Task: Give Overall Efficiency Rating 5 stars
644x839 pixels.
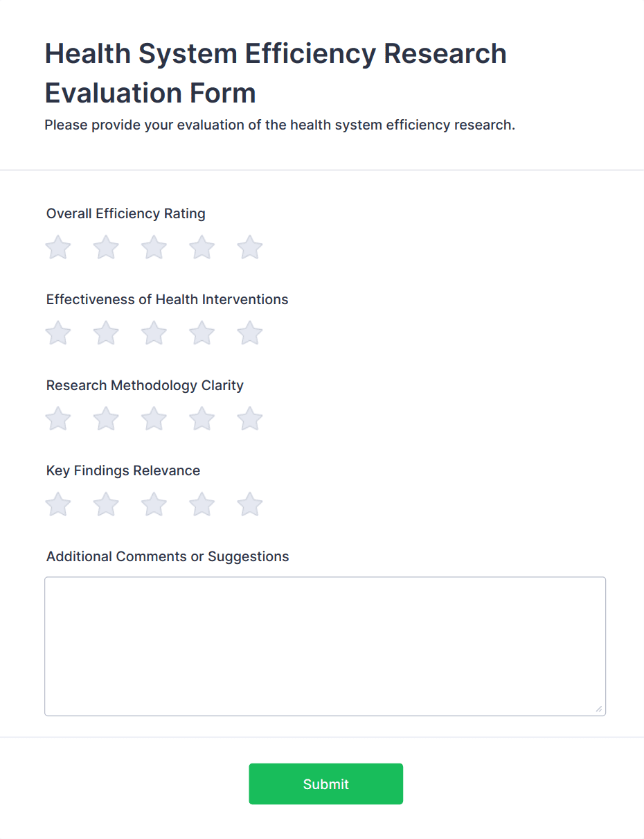Action: 249,247
